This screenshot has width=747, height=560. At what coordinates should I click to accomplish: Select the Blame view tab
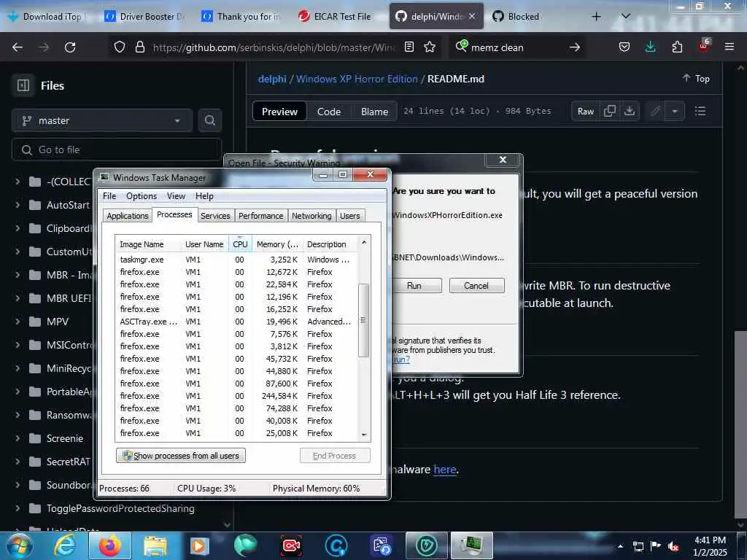pos(374,112)
